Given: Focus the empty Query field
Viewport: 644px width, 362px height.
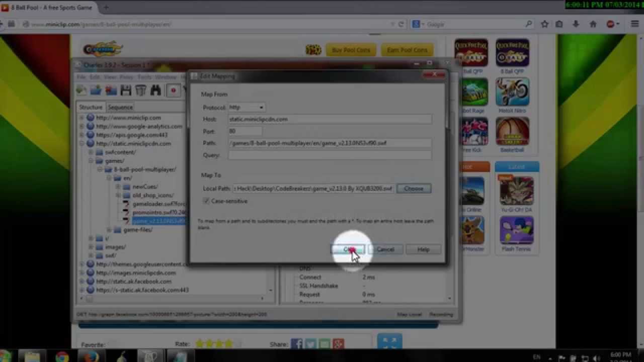Looking at the screenshot, I should (330, 155).
